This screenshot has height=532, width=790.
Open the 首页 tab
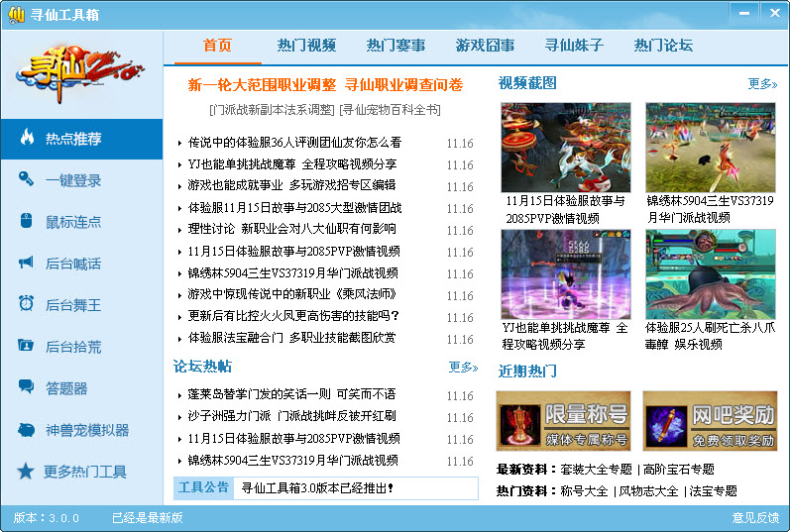[218, 46]
